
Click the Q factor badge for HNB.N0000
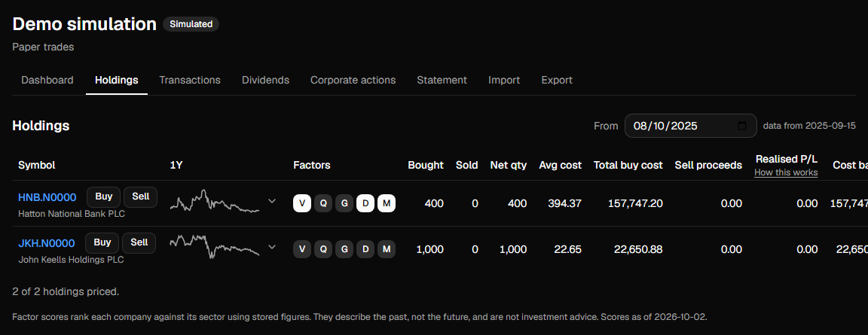(x=323, y=203)
